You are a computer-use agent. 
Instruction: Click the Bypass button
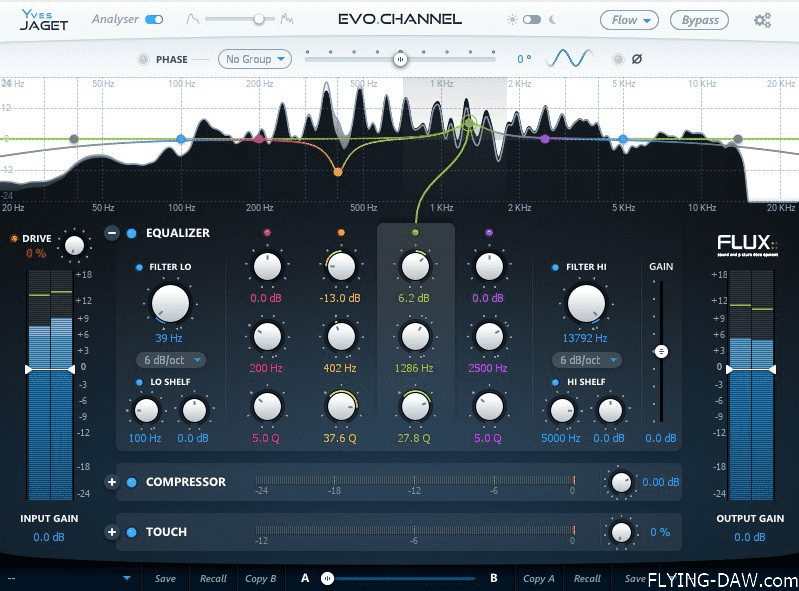coord(699,20)
